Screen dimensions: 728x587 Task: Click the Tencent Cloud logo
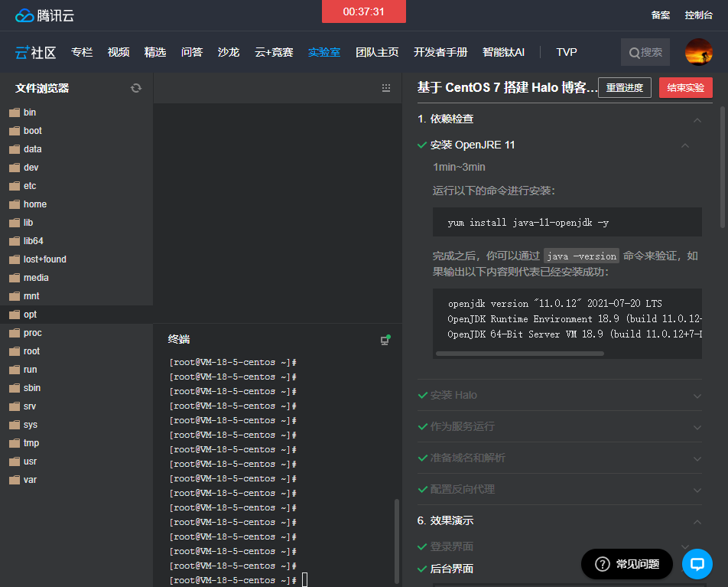pyautogui.click(x=44, y=15)
